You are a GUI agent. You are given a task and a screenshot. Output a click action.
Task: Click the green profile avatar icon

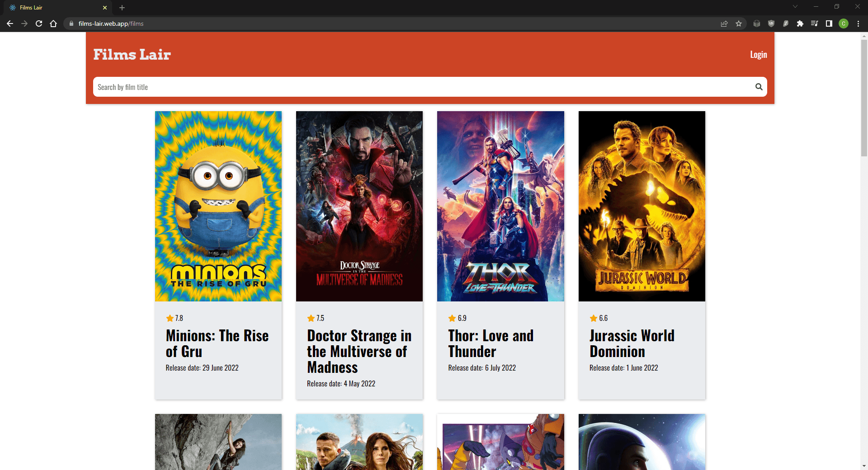point(844,23)
